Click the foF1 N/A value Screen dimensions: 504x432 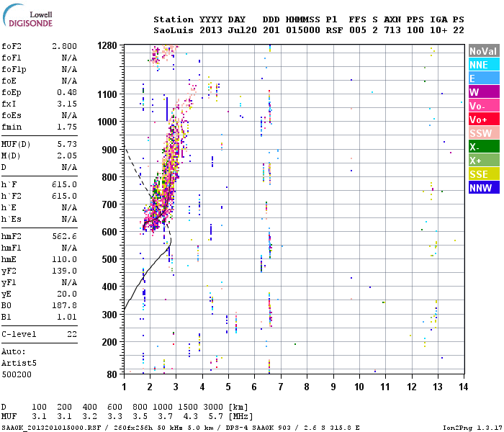pyautogui.click(x=69, y=58)
